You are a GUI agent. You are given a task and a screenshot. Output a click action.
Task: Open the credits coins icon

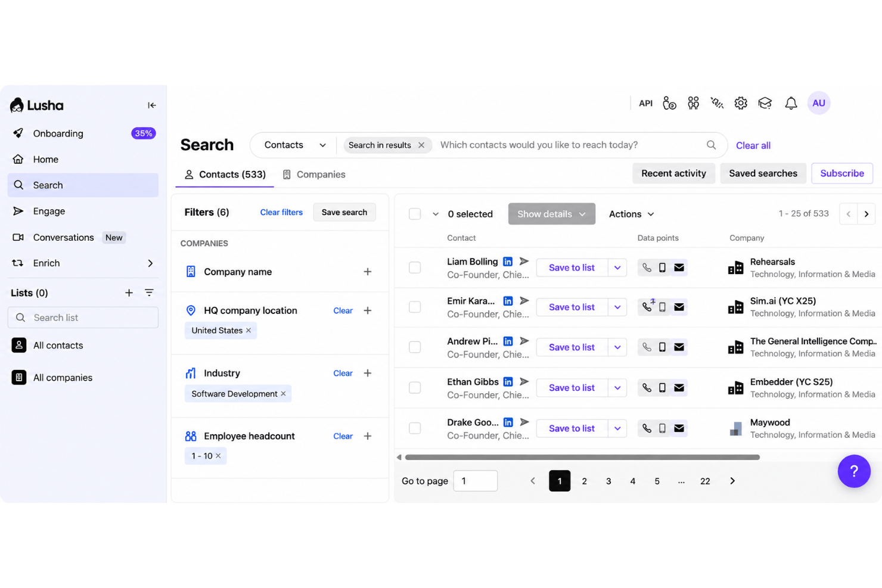[x=669, y=103]
